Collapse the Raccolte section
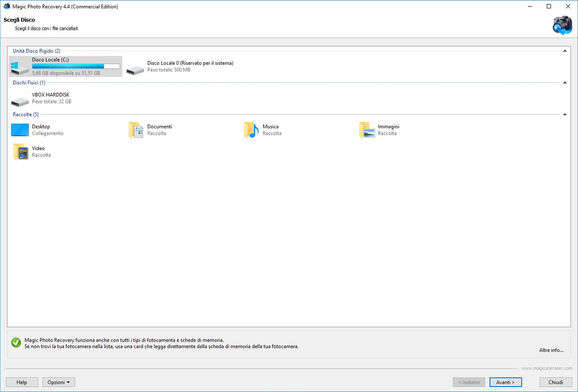Screen dimensions: 578x392 [x=565, y=114]
